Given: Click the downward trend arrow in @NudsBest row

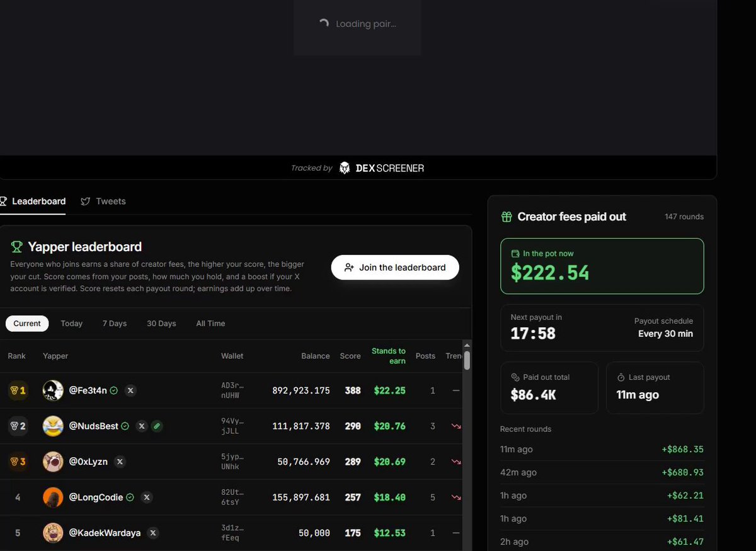Looking at the screenshot, I should click(456, 426).
